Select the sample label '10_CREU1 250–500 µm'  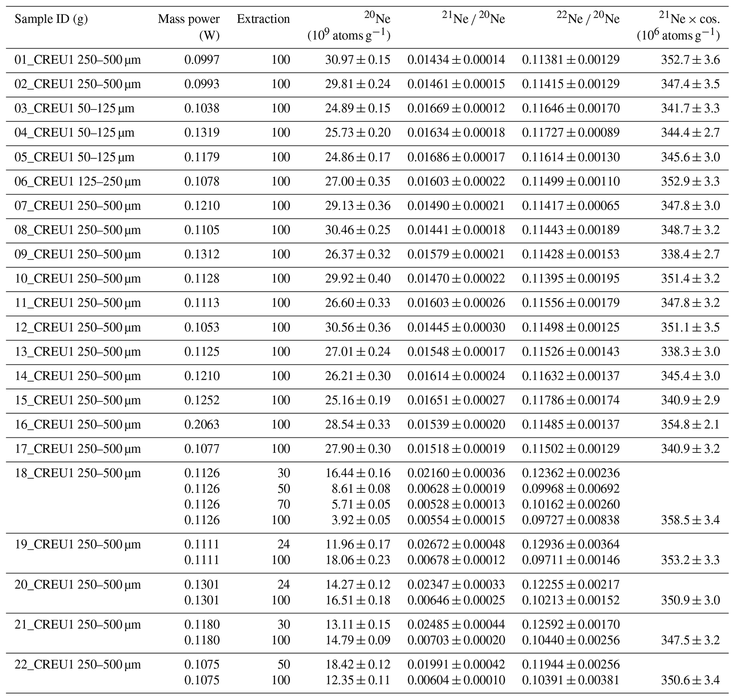(78, 278)
